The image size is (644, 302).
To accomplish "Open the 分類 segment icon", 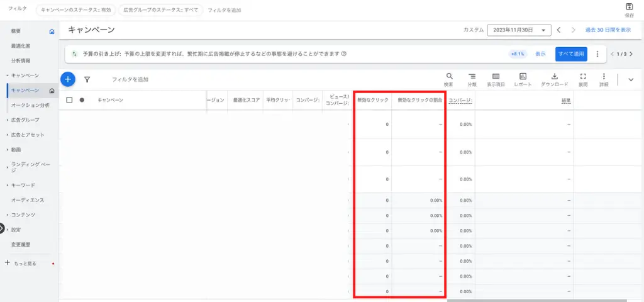I will [472, 76].
